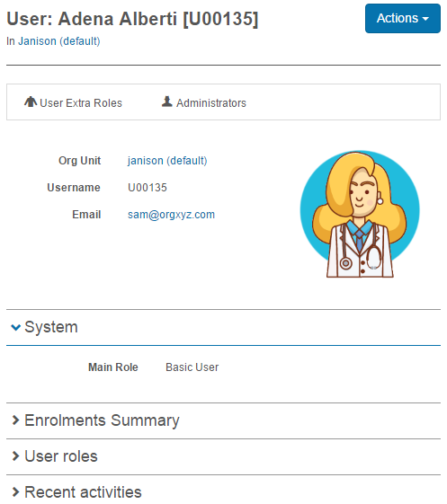Select the username value U00135

[148, 188]
